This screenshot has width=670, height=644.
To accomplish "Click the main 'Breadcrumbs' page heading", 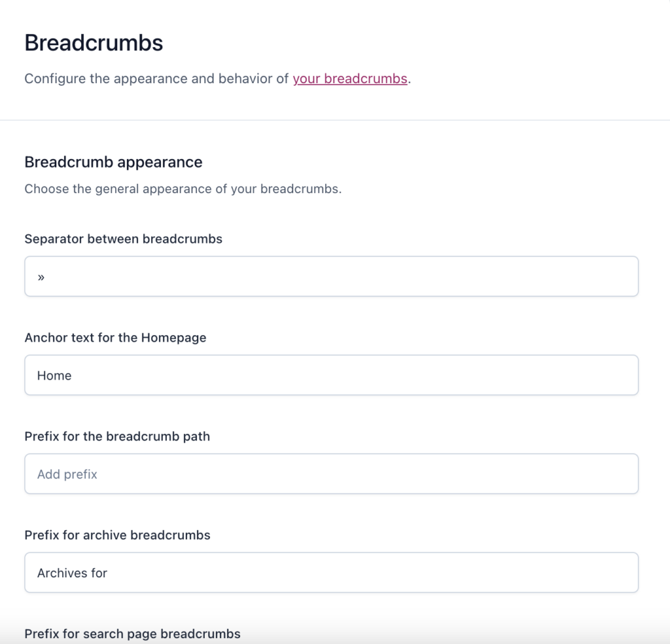I will coord(94,43).
